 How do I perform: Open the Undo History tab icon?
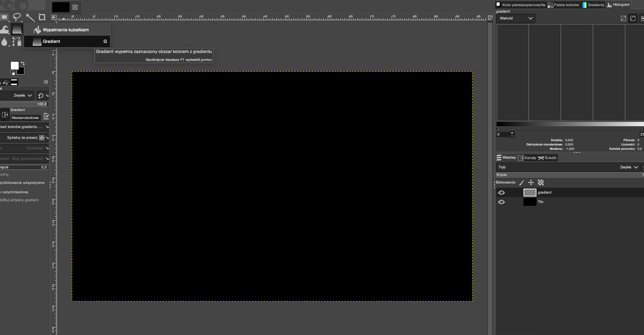5,82
